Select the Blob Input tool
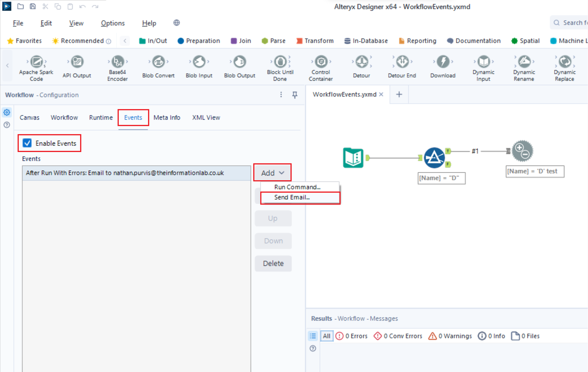588x372 pixels. 199,62
